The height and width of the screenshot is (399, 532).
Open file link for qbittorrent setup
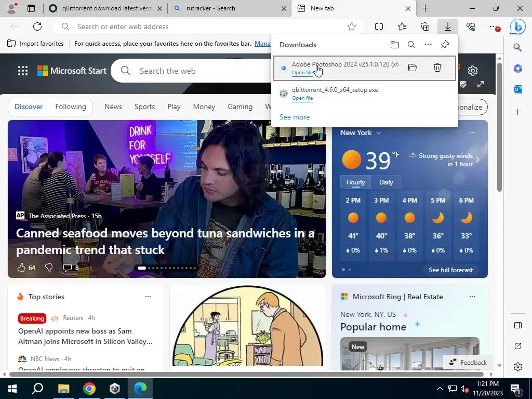(302, 98)
